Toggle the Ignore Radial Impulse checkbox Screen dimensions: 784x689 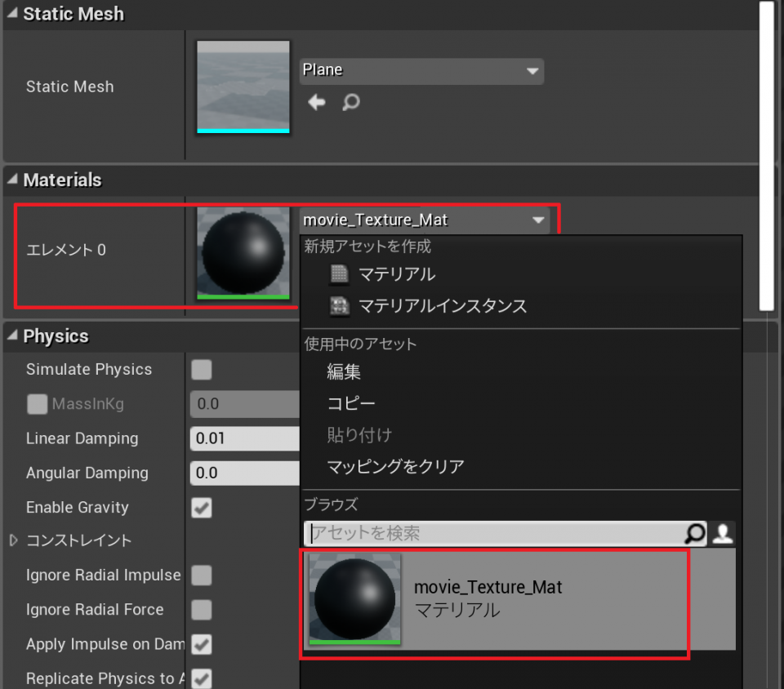[x=202, y=576]
